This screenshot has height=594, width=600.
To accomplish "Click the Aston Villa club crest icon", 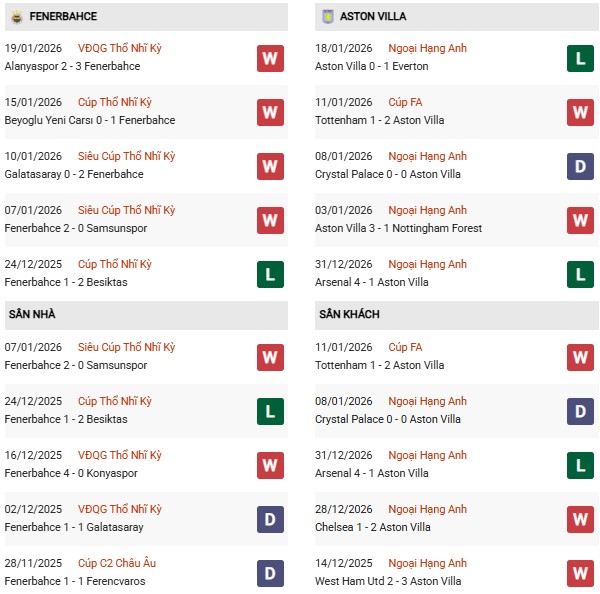I will [326, 16].
